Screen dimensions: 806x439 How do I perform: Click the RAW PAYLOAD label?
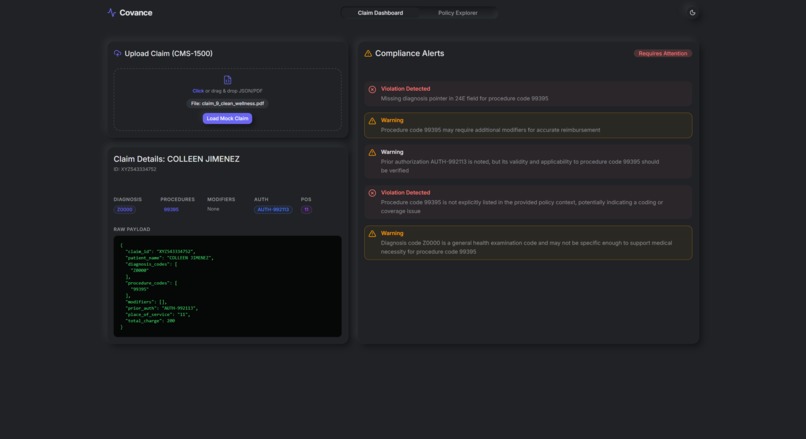132,229
